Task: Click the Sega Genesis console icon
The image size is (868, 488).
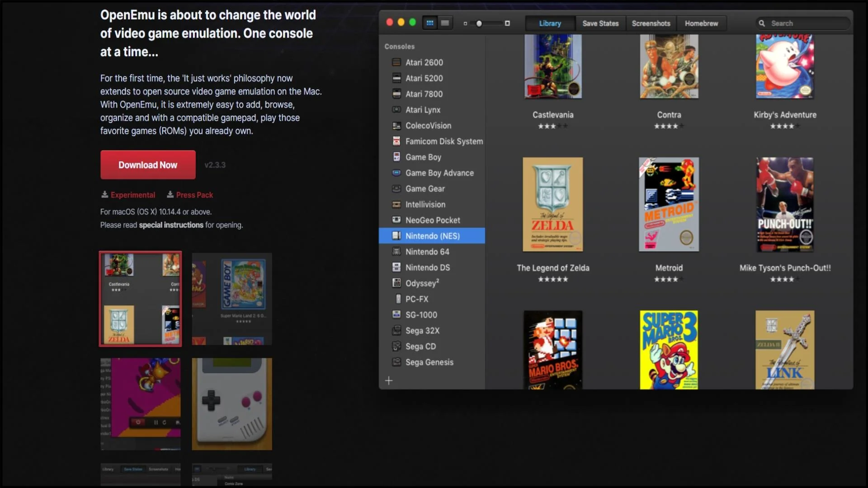Action: pyautogui.click(x=396, y=362)
